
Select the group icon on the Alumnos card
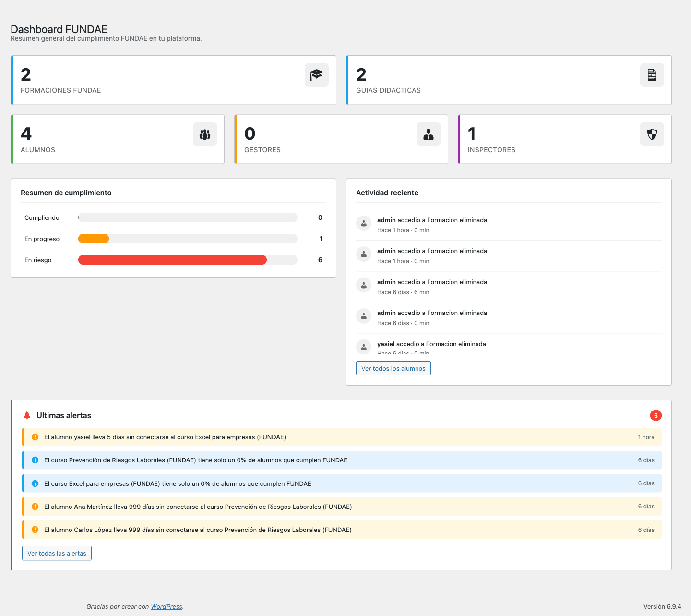coord(205,134)
